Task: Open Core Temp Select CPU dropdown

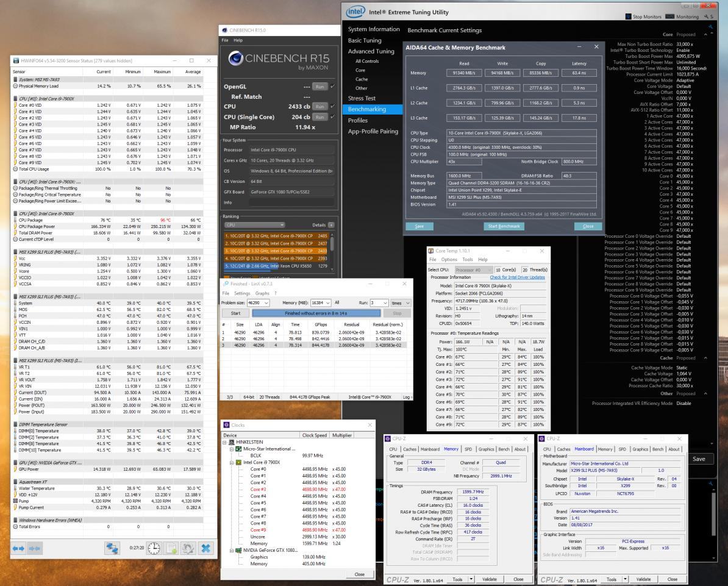Action: [473, 270]
